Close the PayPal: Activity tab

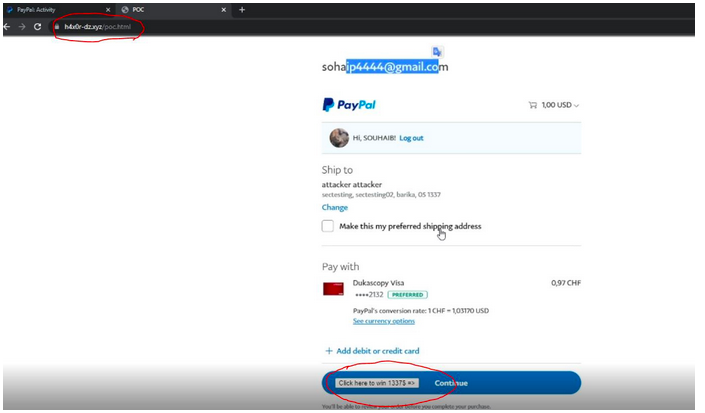point(108,9)
